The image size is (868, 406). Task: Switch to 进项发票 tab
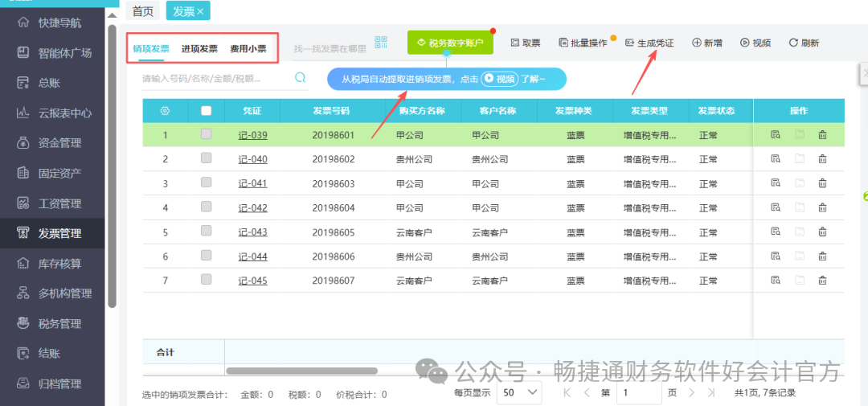pos(199,49)
